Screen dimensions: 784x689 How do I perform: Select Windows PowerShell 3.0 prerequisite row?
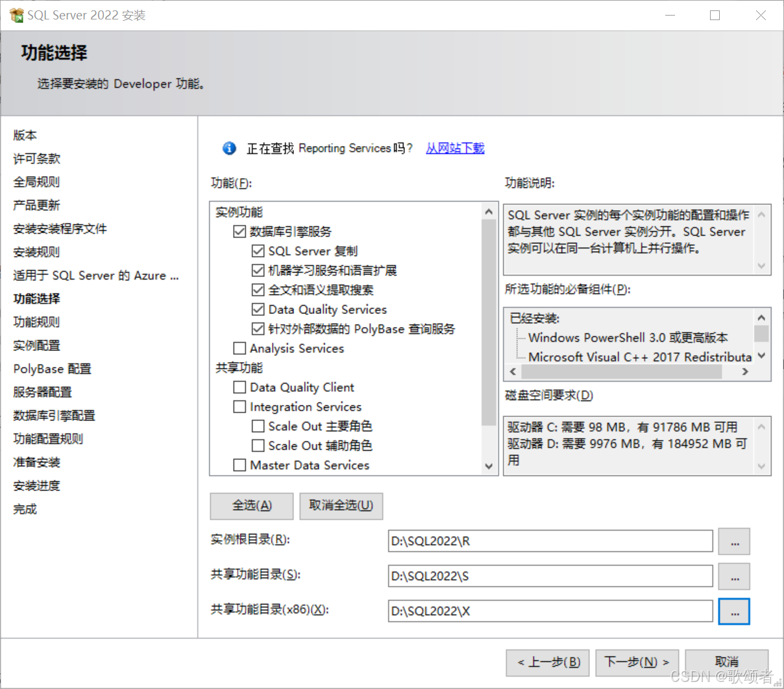(x=628, y=337)
